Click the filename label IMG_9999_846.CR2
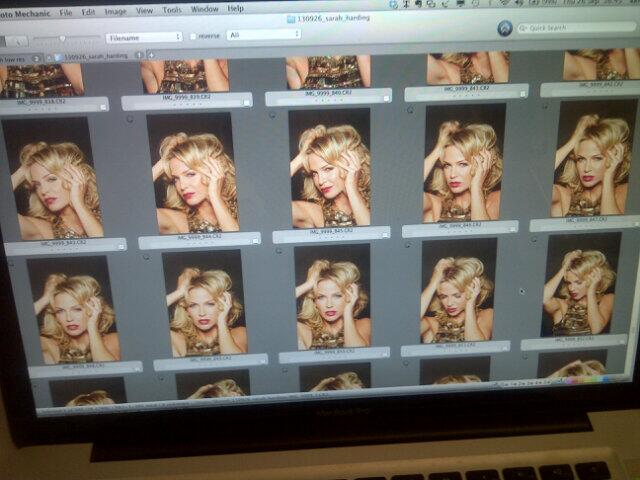Image resolution: width=640 pixels, height=480 pixels. click(x=460, y=225)
